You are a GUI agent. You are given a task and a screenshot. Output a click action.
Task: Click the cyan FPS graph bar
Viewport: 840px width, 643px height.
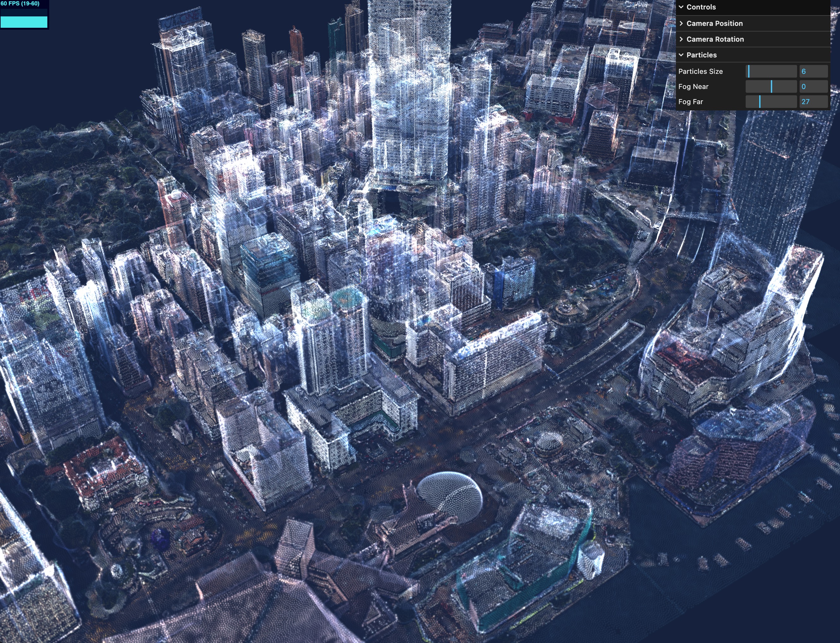tap(24, 22)
